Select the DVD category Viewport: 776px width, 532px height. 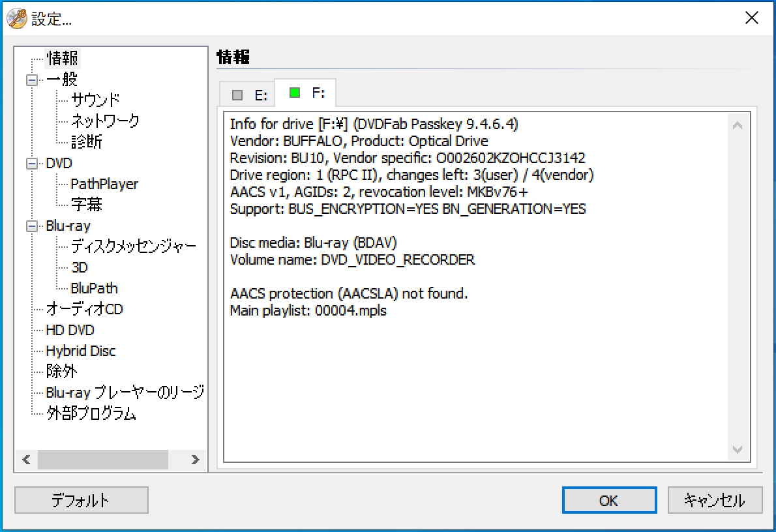pos(59,163)
